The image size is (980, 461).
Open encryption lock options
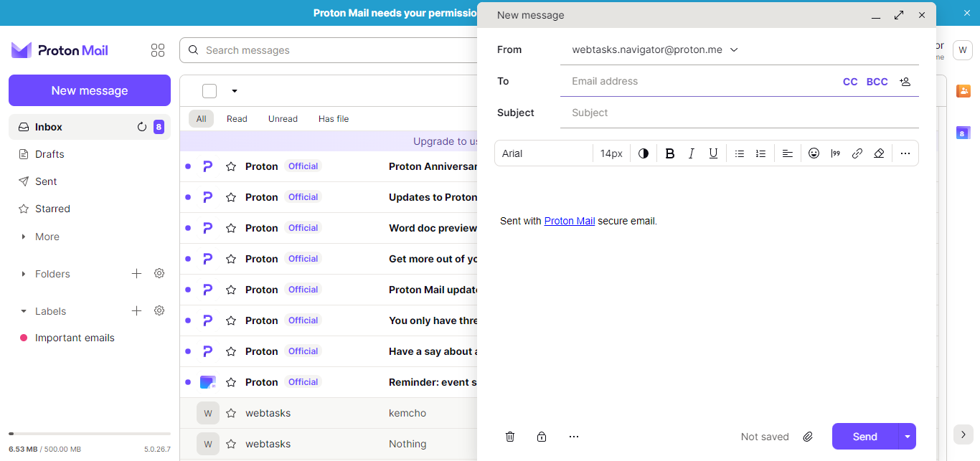(542, 437)
